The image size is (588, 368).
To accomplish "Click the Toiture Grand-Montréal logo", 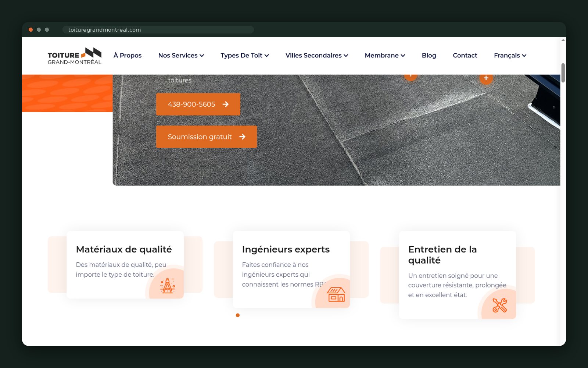I will [x=75, y=56].
